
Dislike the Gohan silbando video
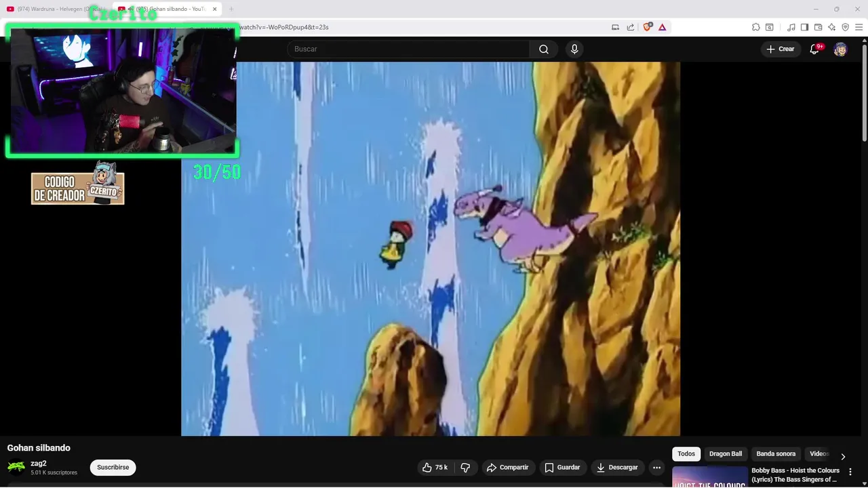[465, 468]
